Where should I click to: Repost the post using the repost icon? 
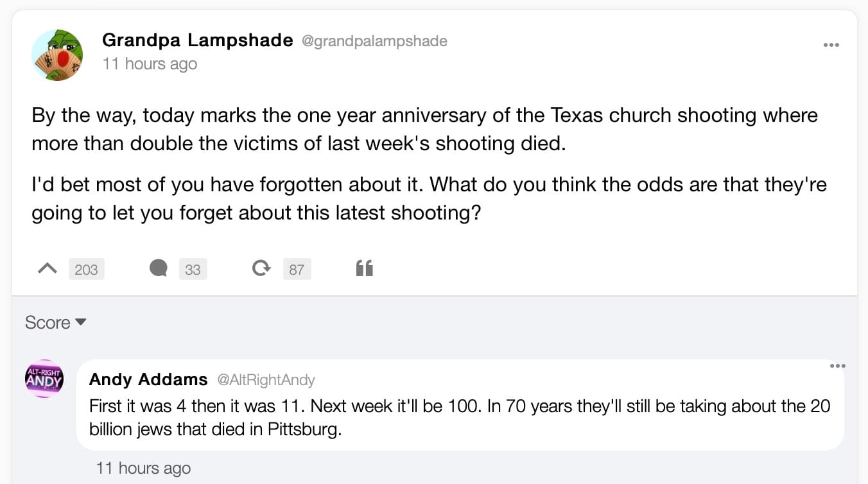pos(261,268)
